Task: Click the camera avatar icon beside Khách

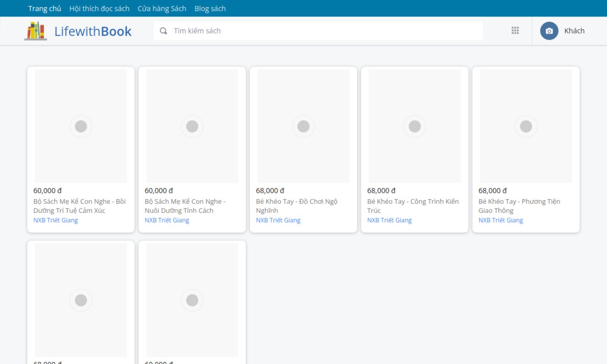Action: pyautogui.click(x=549, y=31)
